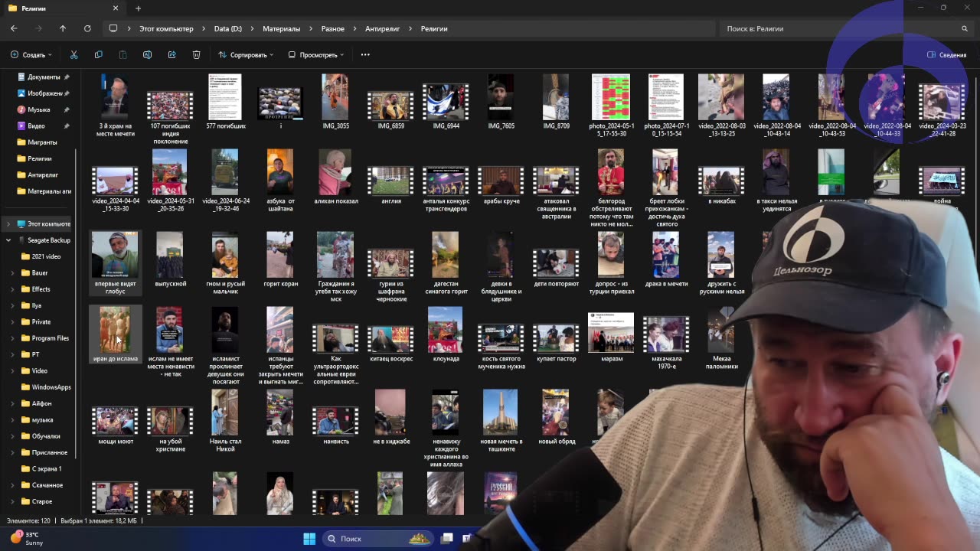
Task: Add a new Explorer tab
Action: pyautogui.click(x=138, y=8)
